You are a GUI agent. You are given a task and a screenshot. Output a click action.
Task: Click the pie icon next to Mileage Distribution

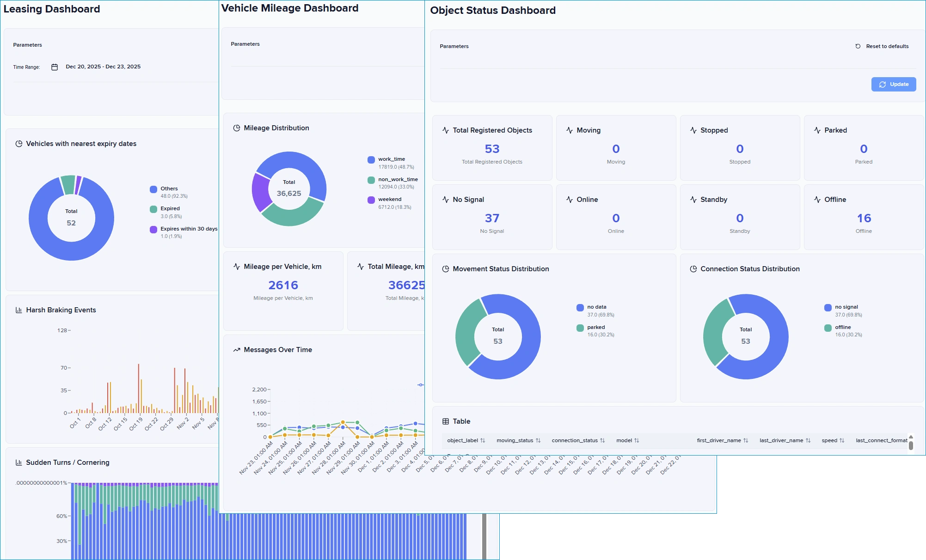point(237,128)
